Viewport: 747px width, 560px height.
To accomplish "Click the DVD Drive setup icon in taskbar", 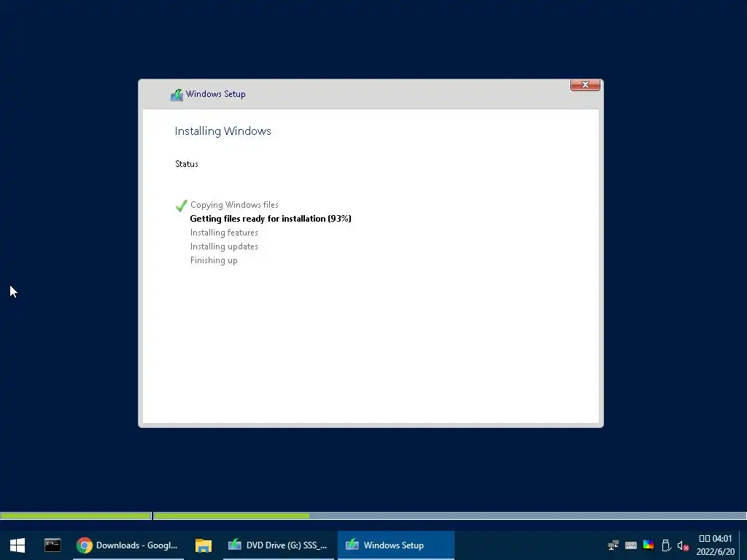I will (235, 544).
